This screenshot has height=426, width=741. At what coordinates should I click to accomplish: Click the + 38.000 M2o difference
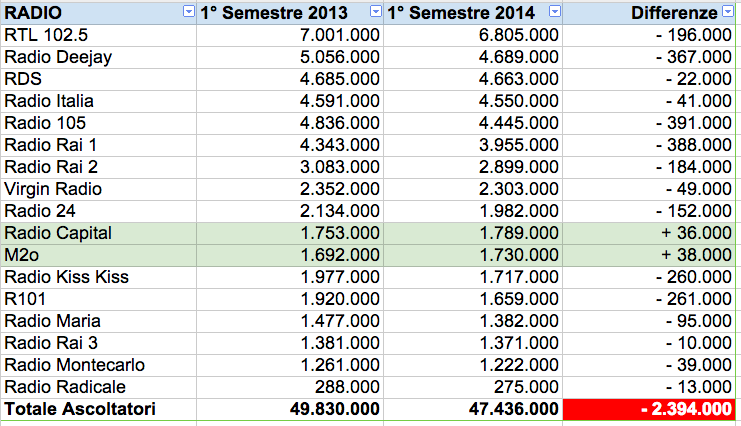649,255
